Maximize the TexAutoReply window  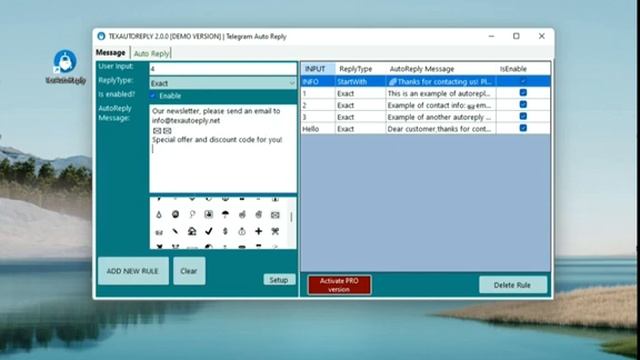pos(516,36)
